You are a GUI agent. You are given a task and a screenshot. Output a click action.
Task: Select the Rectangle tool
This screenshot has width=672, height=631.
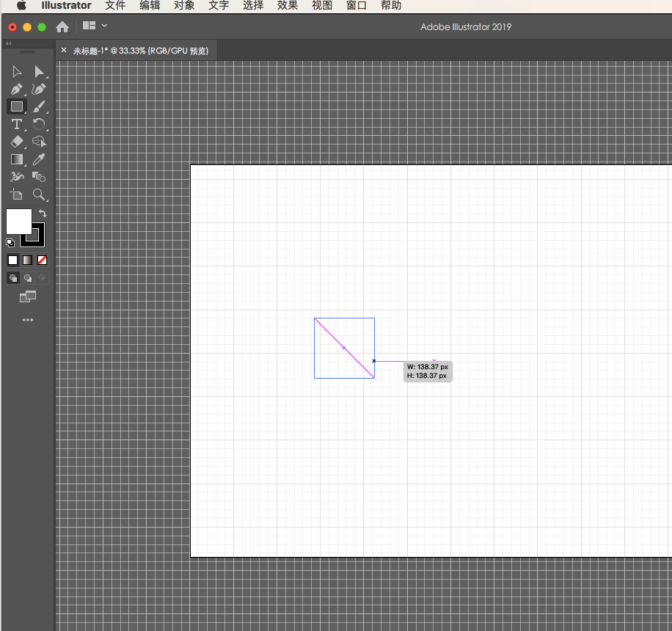[x=17, y=106]
